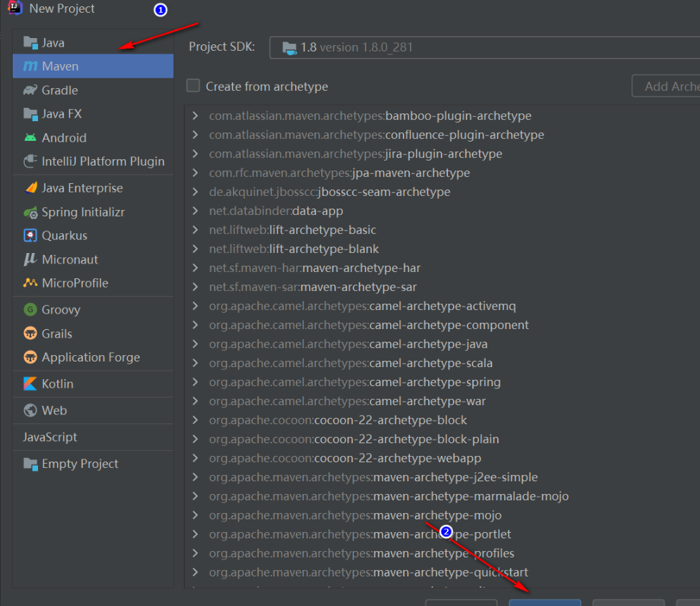Click the Spring Initializr icon
The image size is (700, 606).
click(30, 212)
